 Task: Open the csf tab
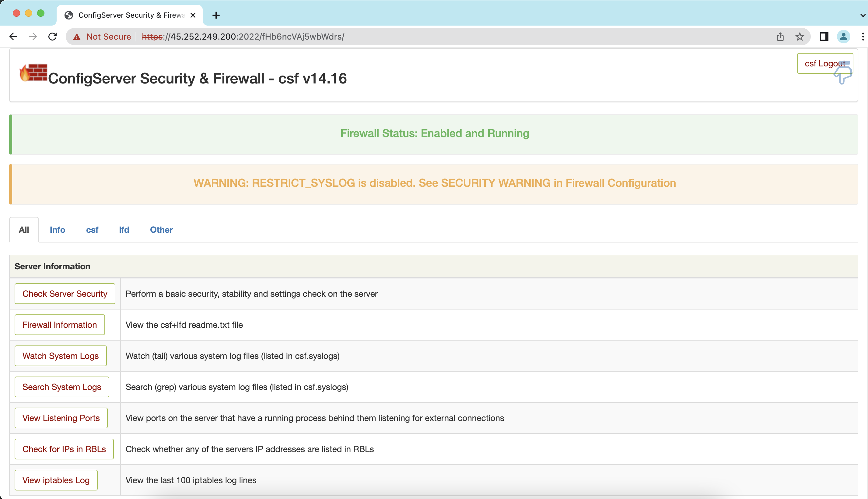pyautogui.click(x=92, y=230)
